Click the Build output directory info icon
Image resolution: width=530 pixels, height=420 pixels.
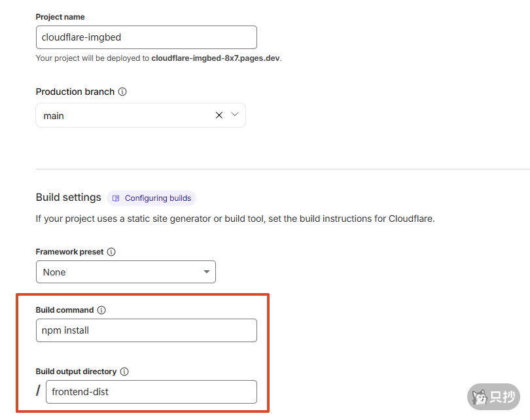coord(124,372)
